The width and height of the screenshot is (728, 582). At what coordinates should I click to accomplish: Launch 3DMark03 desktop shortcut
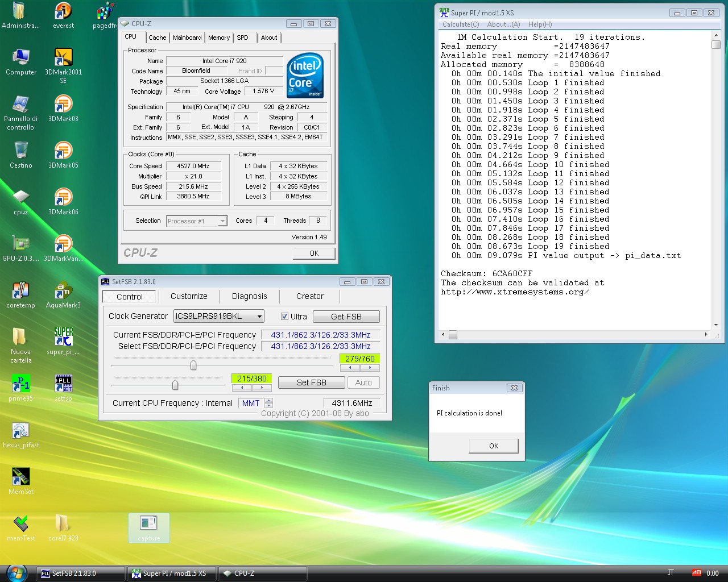click(x=63, y=109)
